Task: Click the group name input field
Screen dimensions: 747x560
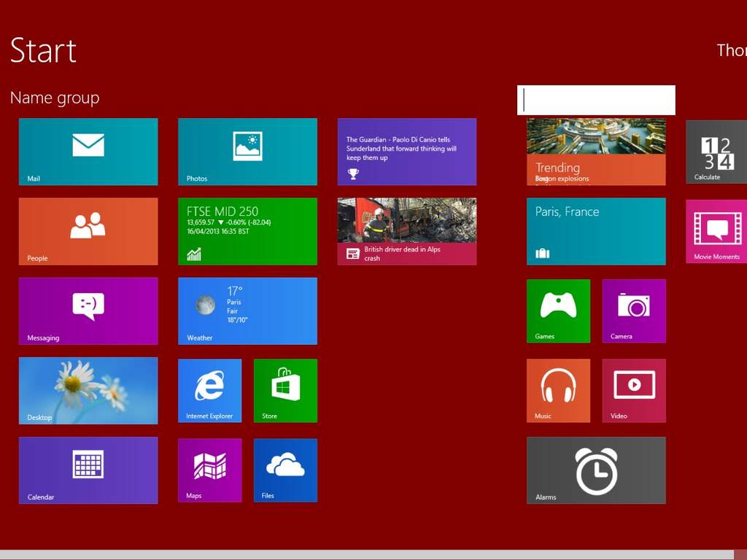Action: click(596, 100)
